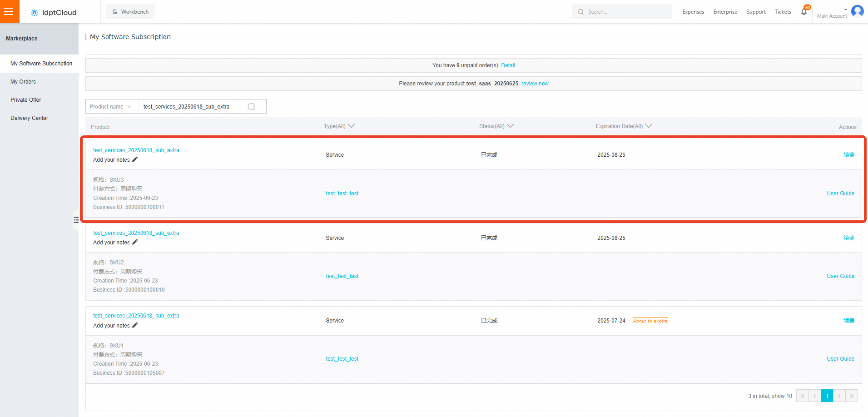This screenshot has width=868, height=417.
Task: Click the About to expire tag
Action: (x=650, y=321)
